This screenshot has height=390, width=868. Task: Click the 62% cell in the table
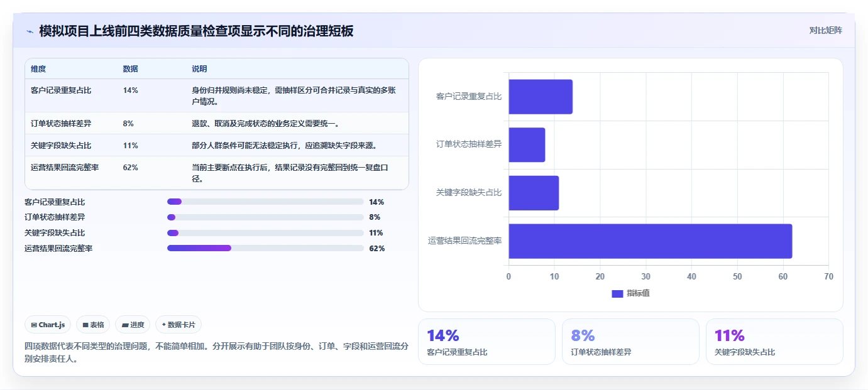(131, 168)
